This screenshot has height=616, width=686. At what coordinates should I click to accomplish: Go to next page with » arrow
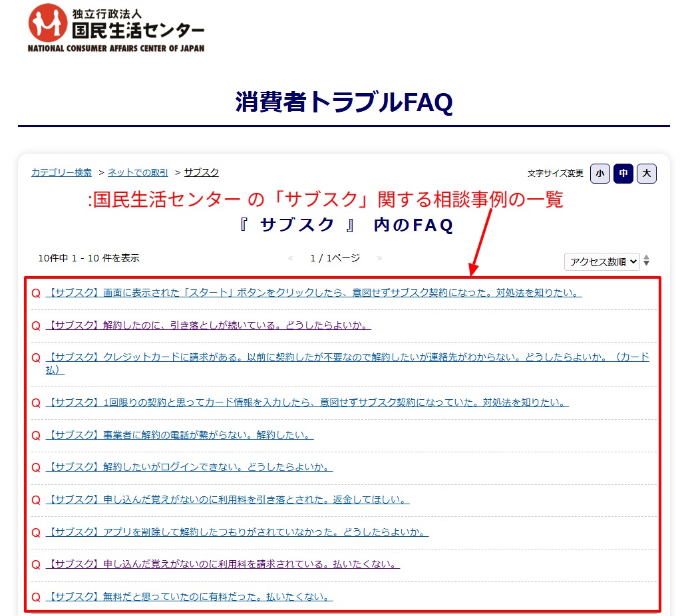pyautogui.click(x=379, y=259)
